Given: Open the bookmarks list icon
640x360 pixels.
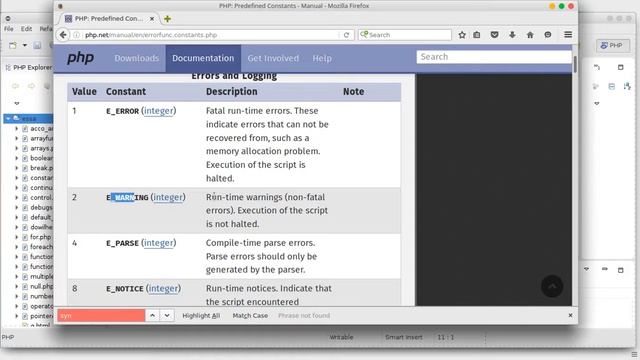Looking at the screenshot, I should pyautogui.click(x=477, y=35).
